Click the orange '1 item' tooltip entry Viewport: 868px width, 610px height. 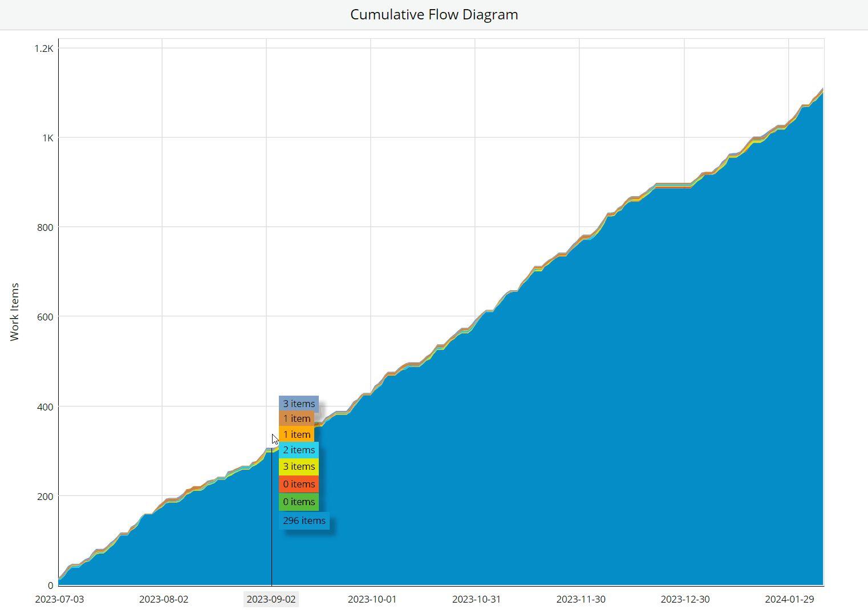click(x=297, y=434)
